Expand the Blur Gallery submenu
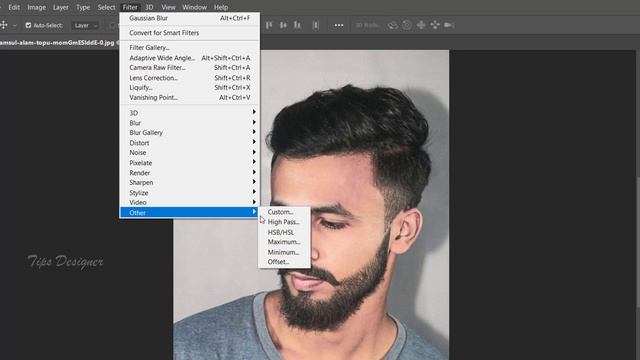Screen dimensions: 640x360 click(x=189, y=133)
